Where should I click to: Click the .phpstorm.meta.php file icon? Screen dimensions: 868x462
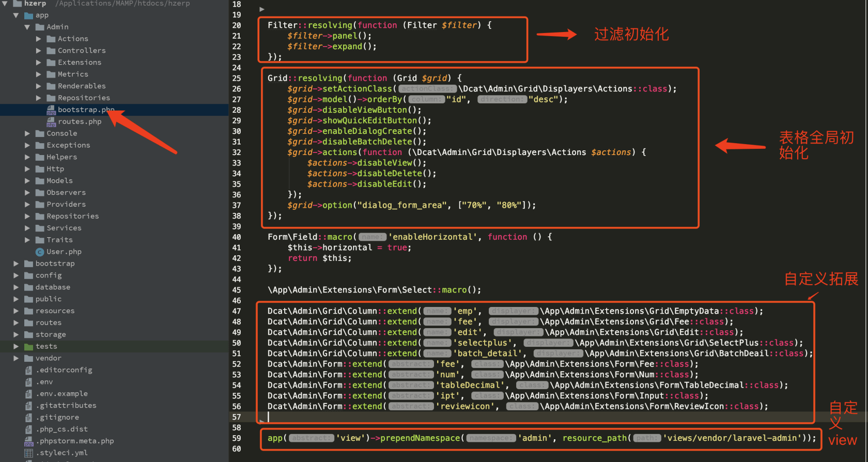pos(28,441)
